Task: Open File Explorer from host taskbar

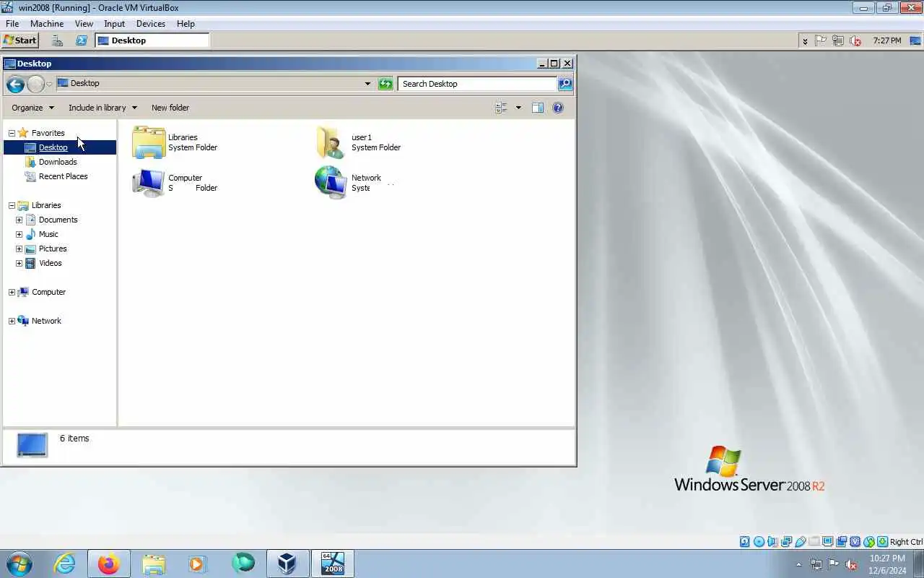Action: pos(154,564)
